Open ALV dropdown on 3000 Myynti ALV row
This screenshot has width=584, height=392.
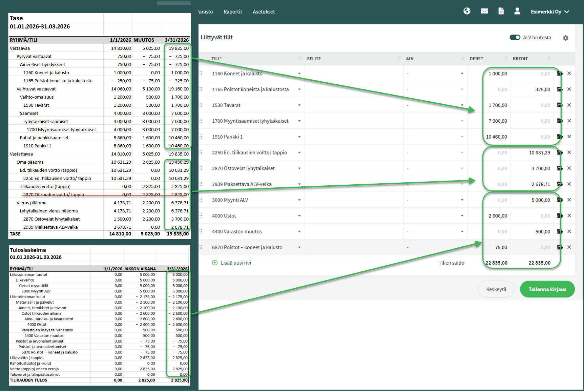point(462,200)
